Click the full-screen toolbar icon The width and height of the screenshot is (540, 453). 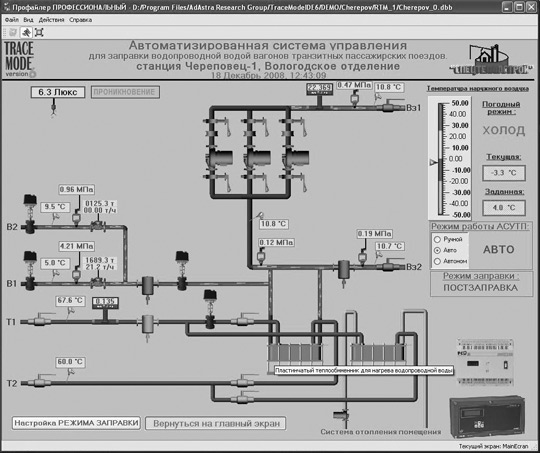[x=39, y=32]
